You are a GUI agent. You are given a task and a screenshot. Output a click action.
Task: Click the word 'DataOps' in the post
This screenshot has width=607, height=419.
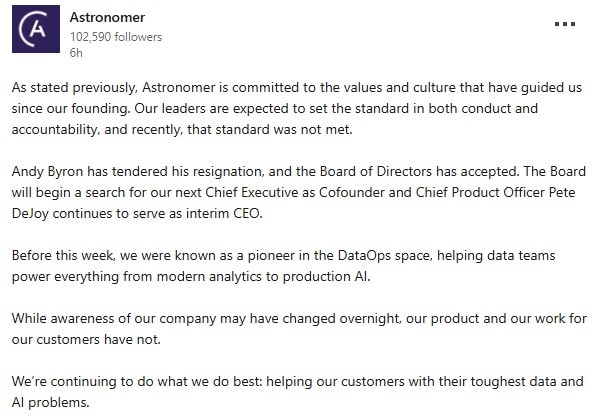tap(364, 256)
